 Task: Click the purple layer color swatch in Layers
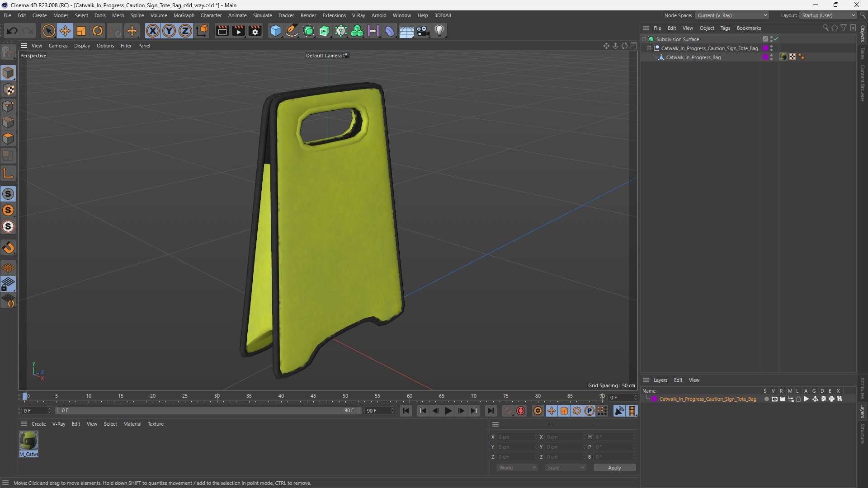click(654, 399)
